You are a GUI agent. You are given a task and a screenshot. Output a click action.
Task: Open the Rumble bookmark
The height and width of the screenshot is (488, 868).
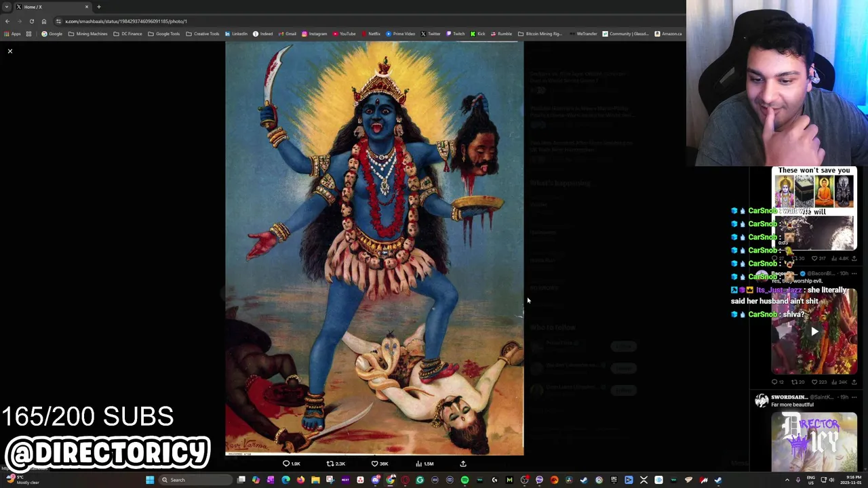click(501, 34)
